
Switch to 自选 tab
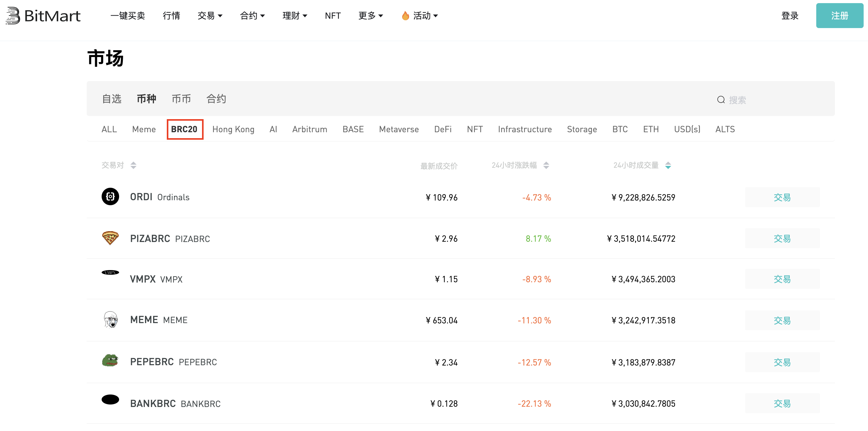coord(112,99)
